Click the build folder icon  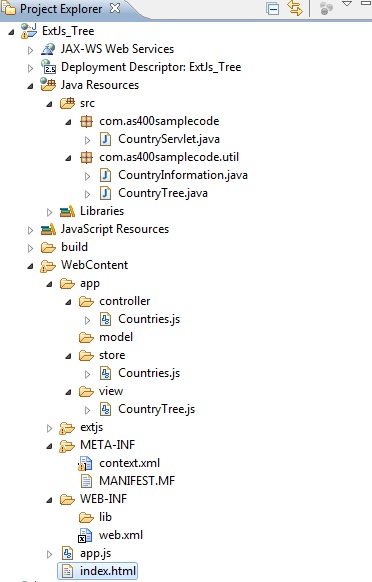coord(48,247)
